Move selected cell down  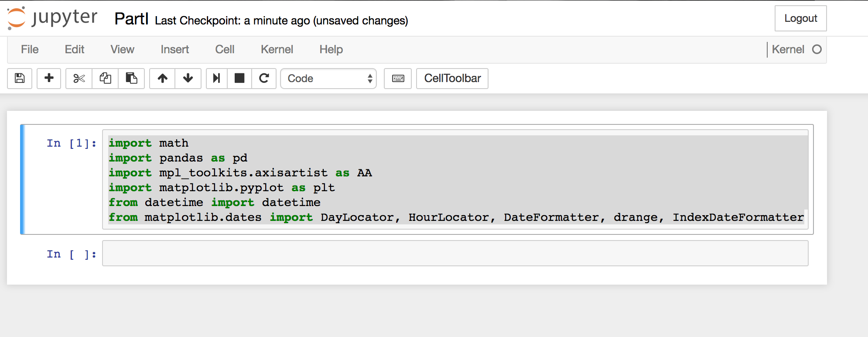(x=188, y=79)
